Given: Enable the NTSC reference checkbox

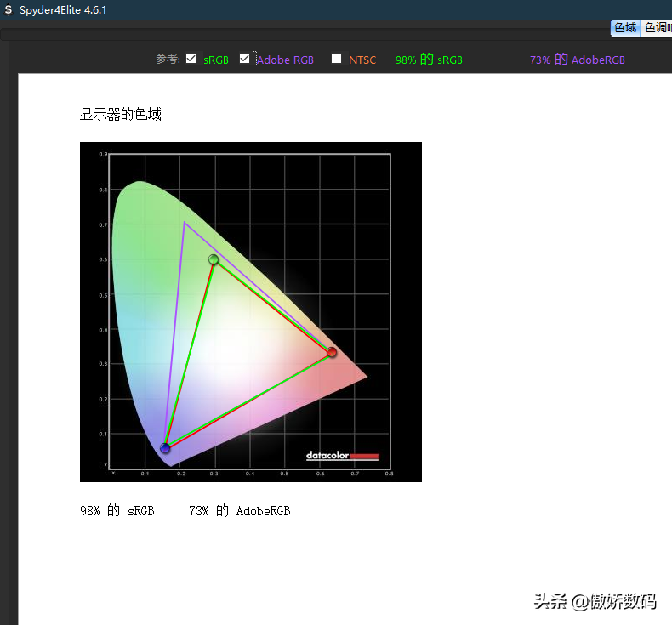Looking at the screenshot, I should (x=337, y=59).
